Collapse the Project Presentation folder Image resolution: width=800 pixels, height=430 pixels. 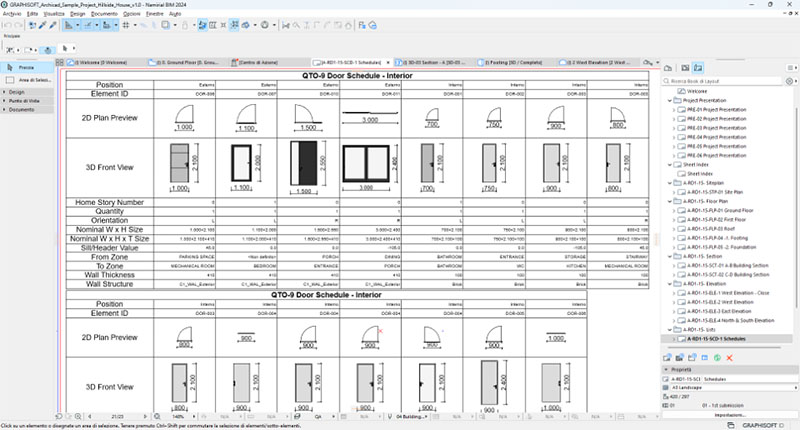coord(669,100)
